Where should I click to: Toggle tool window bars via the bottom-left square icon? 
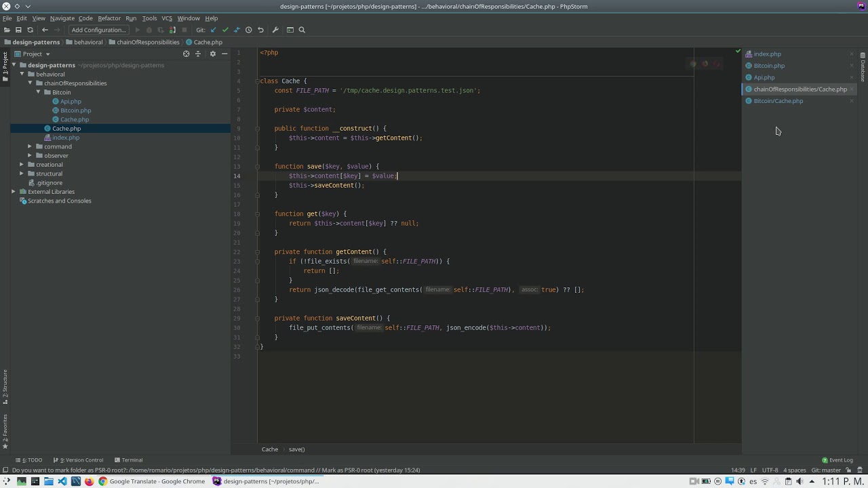(5, 470)
